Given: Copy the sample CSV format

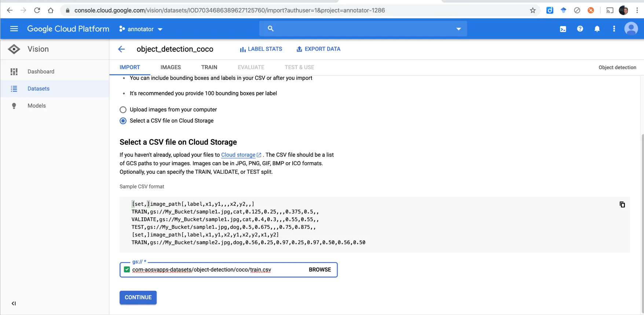Looking at the screenshot, I should (622, 204).
